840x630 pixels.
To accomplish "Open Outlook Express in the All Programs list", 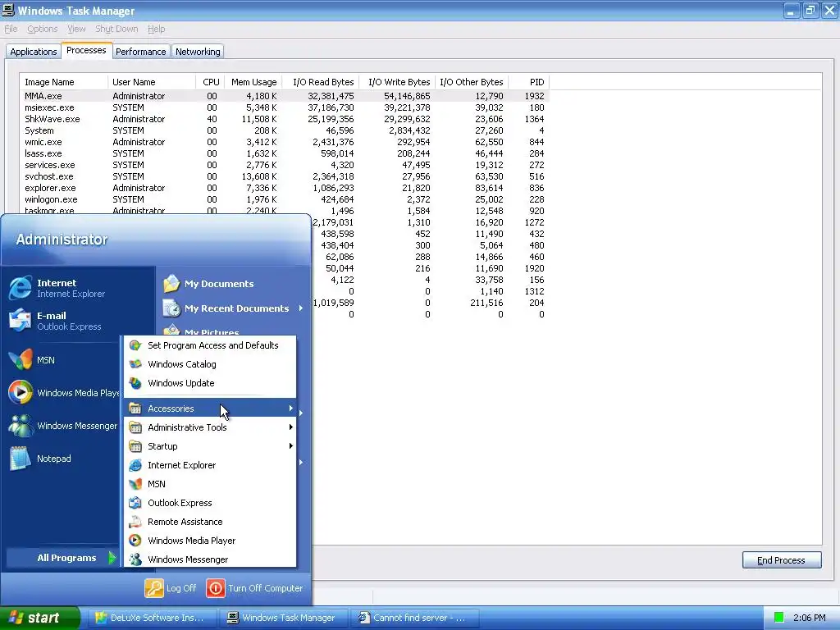I will coord(210,503).
